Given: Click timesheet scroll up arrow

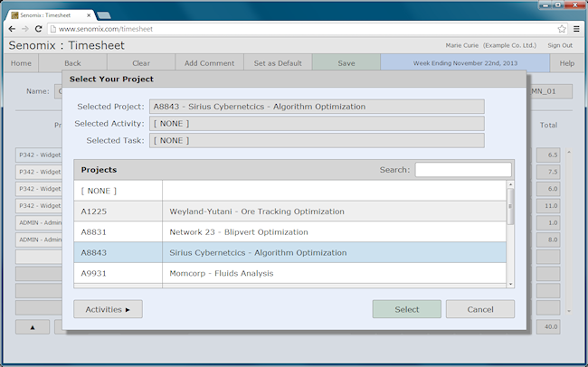Looking at the screenshot, I should click(x=569, y=152).
